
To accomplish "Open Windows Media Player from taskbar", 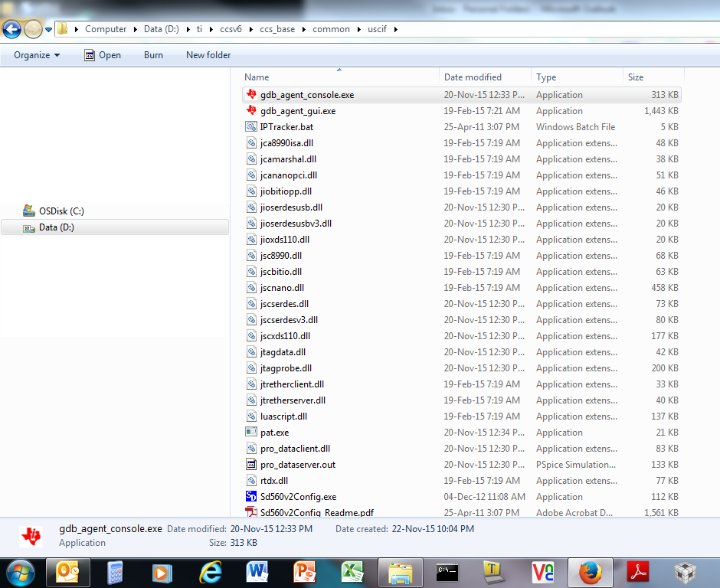I will click(162, 573).
